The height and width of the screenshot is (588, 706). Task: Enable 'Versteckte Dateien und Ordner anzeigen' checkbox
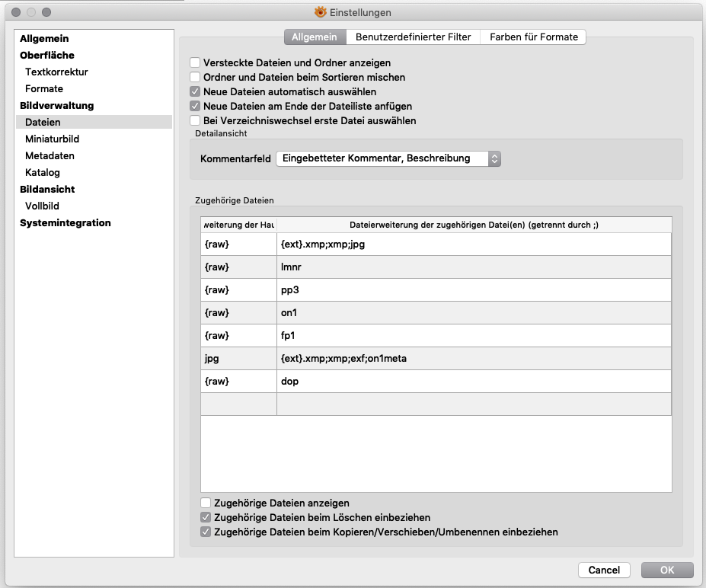pos(196,63)
